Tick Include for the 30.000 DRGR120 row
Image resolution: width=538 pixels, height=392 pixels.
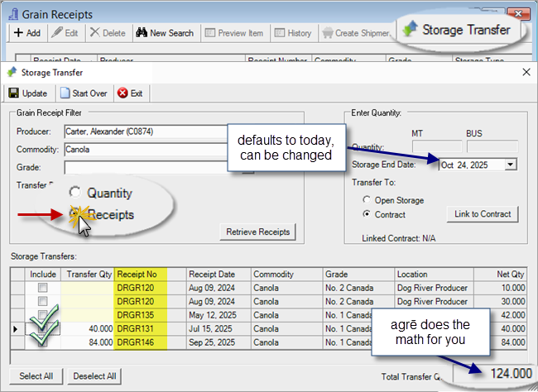click(42, 301)
